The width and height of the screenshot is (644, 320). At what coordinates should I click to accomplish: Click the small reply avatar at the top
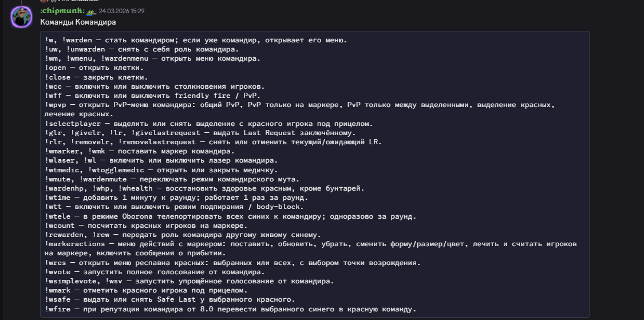point(52,1)
